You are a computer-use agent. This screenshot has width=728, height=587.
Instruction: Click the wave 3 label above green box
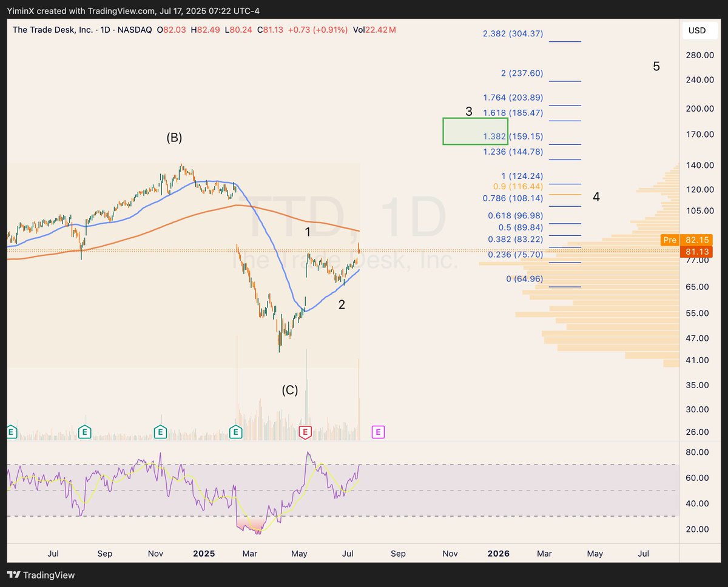tap(468, 112)
